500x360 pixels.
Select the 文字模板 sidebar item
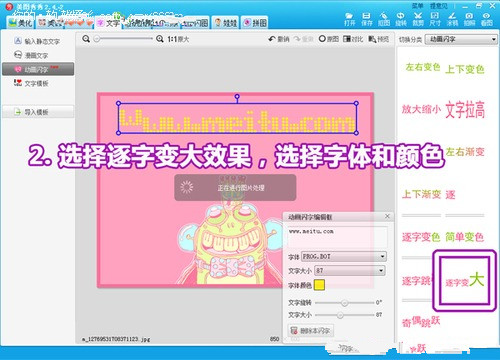click(31, 83)
